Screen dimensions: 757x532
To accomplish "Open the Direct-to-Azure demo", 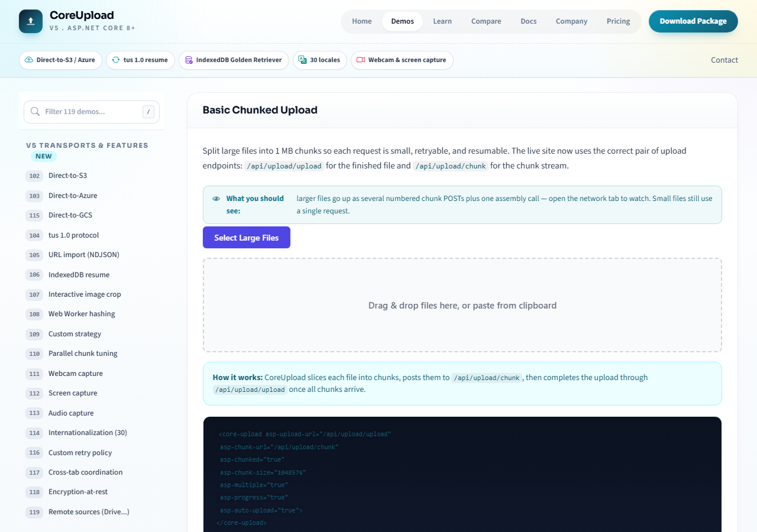I will point(92,196).
